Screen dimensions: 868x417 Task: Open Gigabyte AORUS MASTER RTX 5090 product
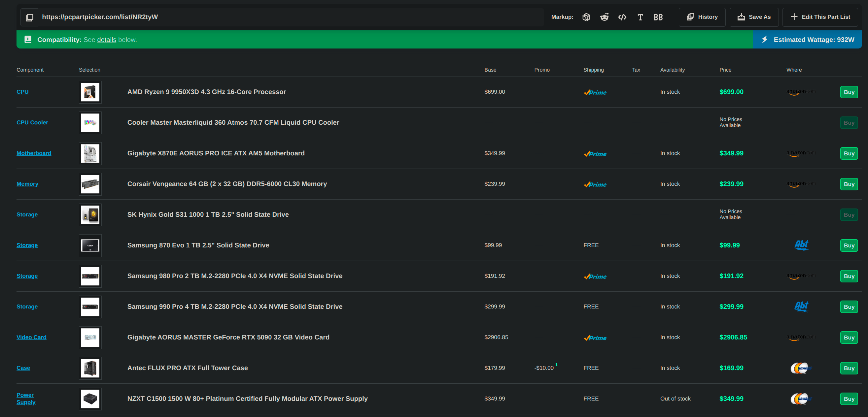(228, 337)
